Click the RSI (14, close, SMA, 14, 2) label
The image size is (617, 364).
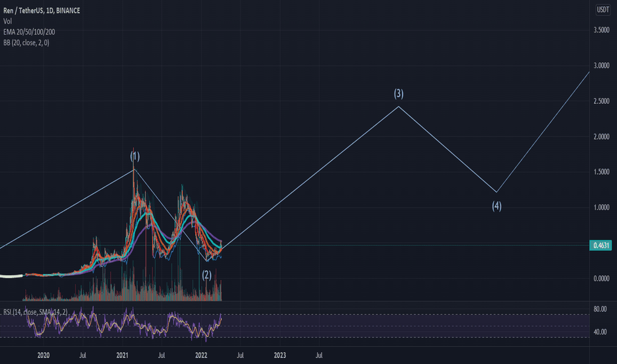point(35,312)
